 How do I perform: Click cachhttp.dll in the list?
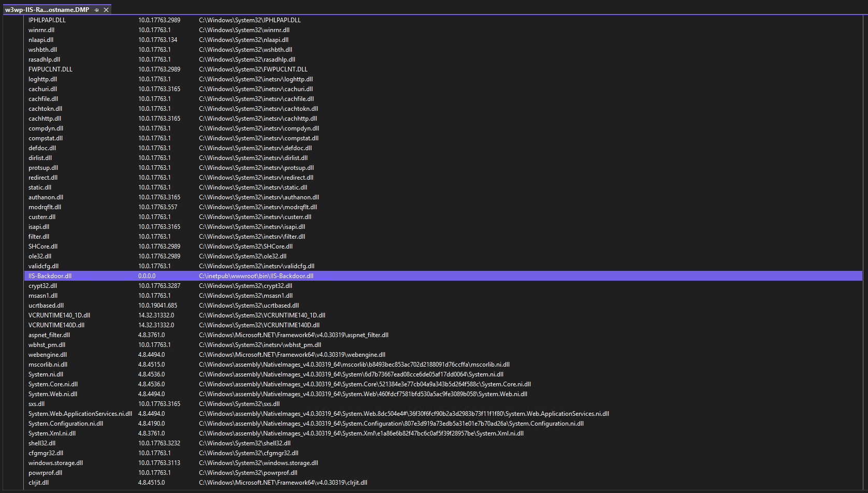click(x=45, y=119)
